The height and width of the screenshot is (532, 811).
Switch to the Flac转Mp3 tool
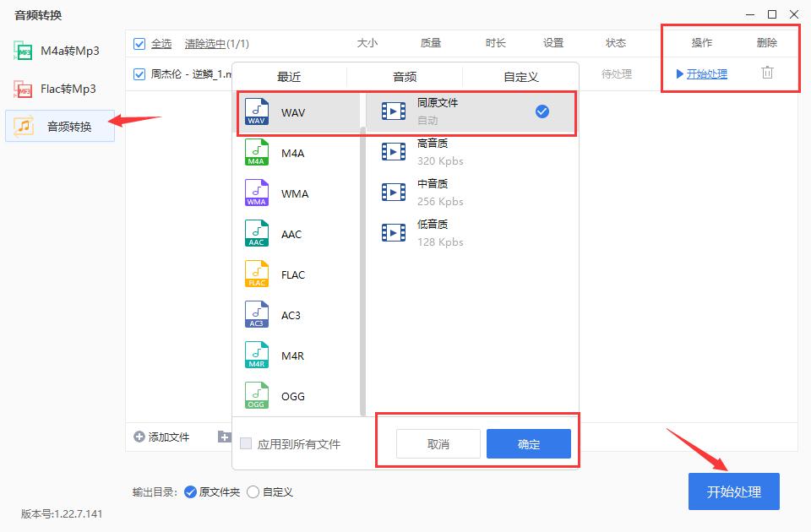tap(59, 89)
